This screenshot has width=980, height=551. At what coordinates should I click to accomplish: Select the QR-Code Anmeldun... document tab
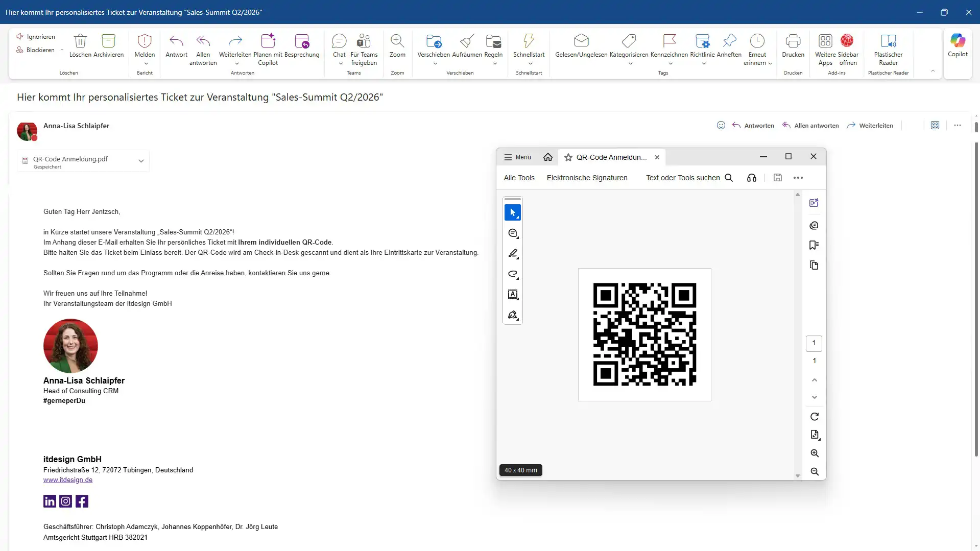[x=611, y=157]
